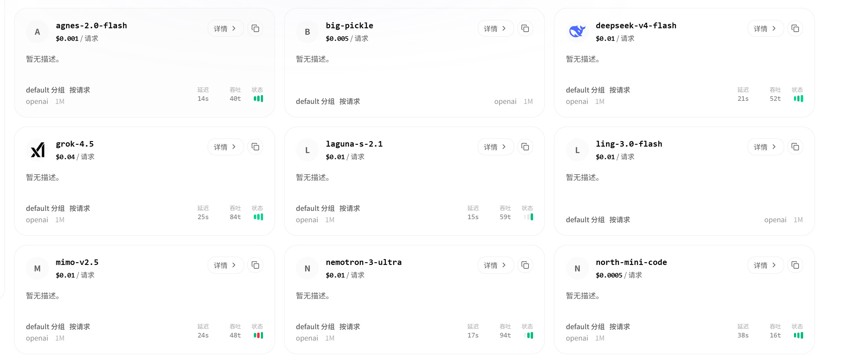868x363 pixels.
Task: Click copy icon on mimo-v2.5 card
Action: (255, 265)
